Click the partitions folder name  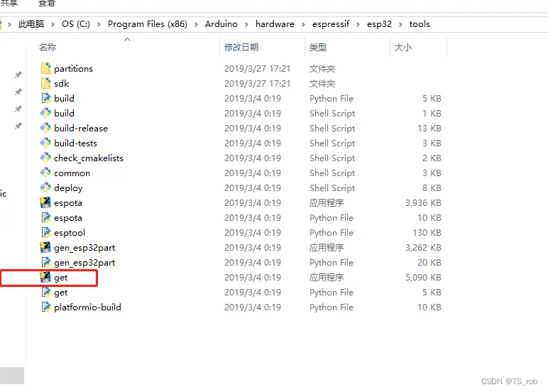[73, 69]
